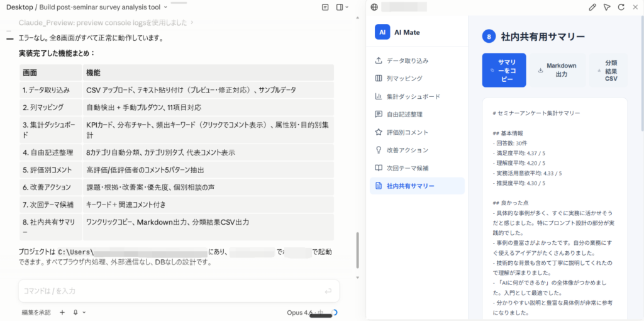644x321 pixels.
Task: Click table cell 2. 列マッピング
Action: tap(50, 108)
